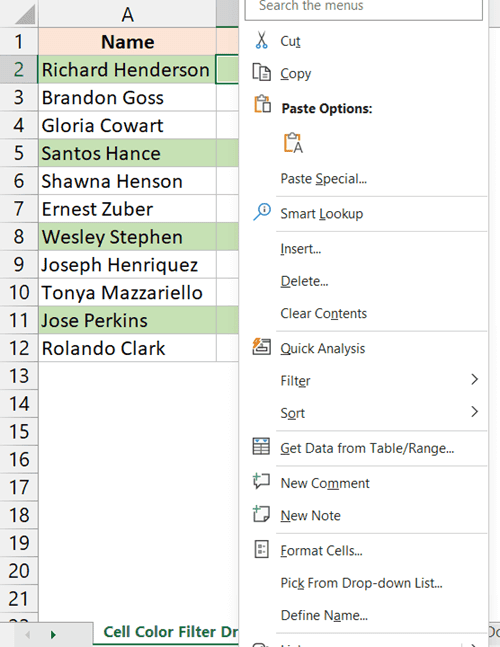Click the New Note icon
The width and height of the screenshot is (500, 647).
click(x=262, y=514)
